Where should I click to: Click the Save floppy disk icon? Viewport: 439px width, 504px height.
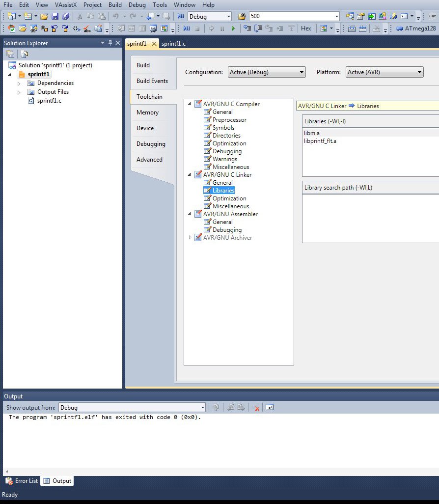coord(55,16)
